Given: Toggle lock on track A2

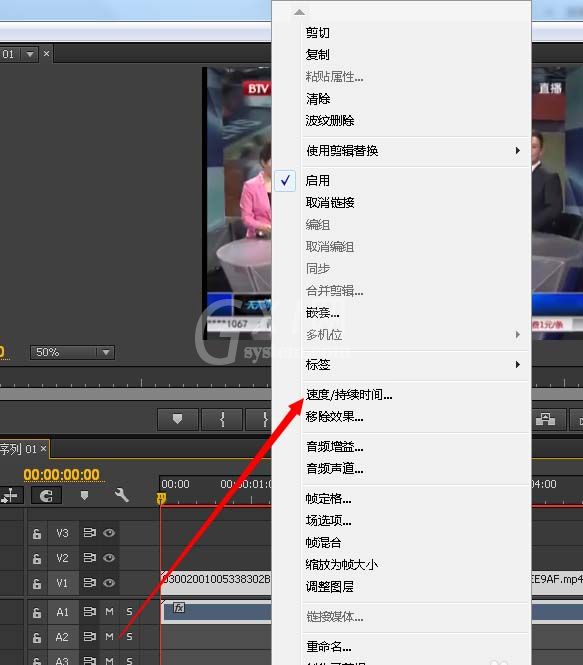Looking at the screenshot, I should (37, 637).
